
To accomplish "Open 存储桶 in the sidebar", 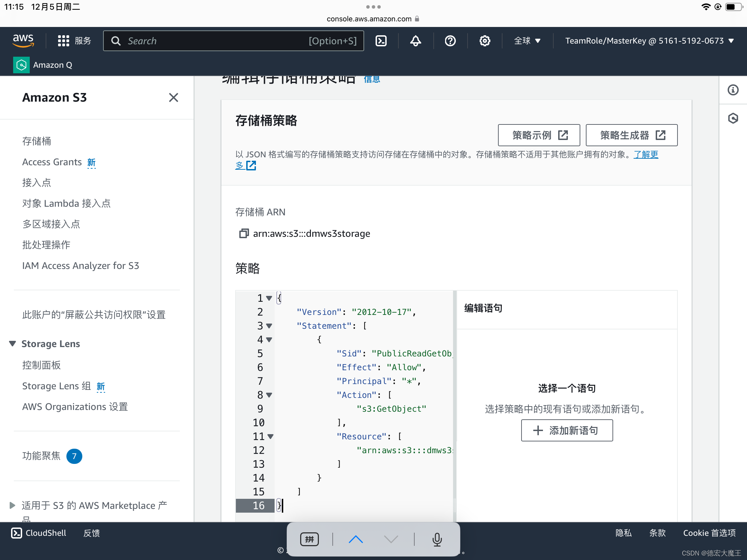I will pyautogui.click(x=37, y=141).
